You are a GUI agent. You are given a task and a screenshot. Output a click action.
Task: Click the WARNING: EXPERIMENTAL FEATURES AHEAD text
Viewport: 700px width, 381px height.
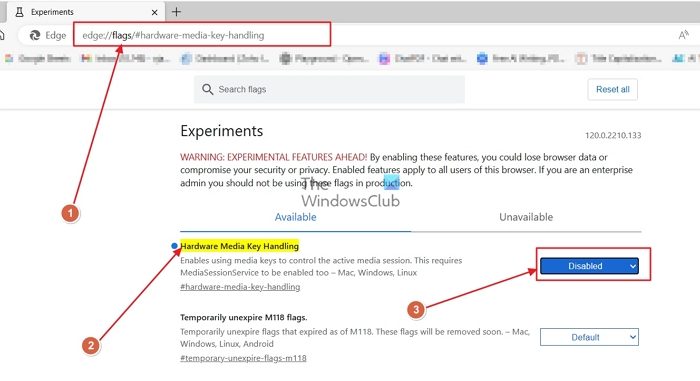coord(274,157)
